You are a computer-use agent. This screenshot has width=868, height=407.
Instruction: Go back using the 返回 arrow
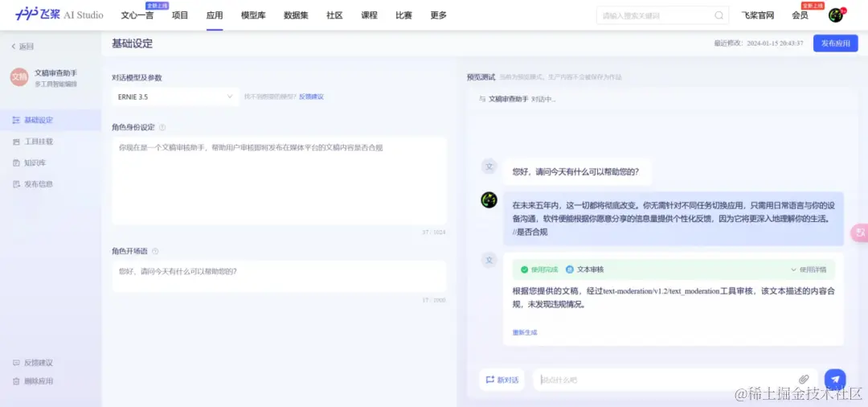pyautogui.click(x=23, y=47)
